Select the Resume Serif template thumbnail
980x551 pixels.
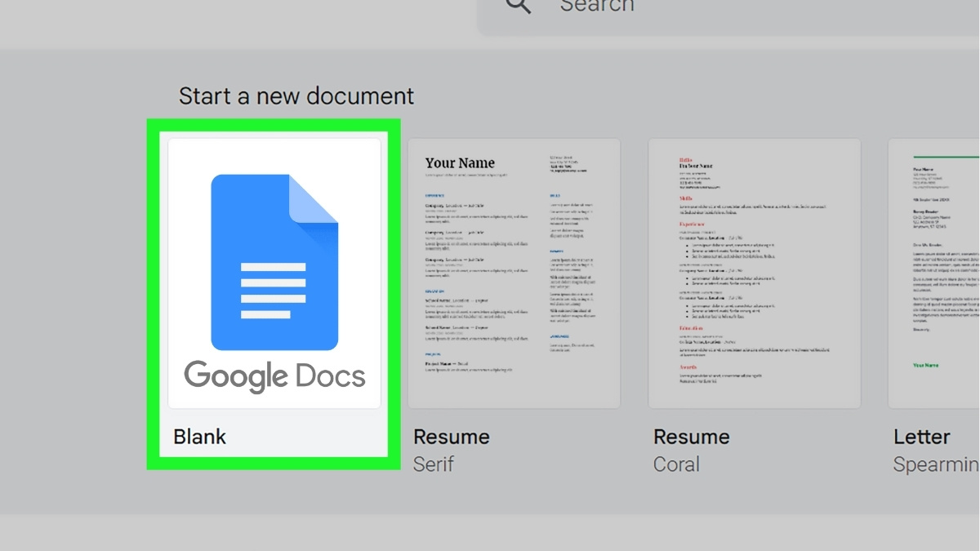[x=514, y=273]
